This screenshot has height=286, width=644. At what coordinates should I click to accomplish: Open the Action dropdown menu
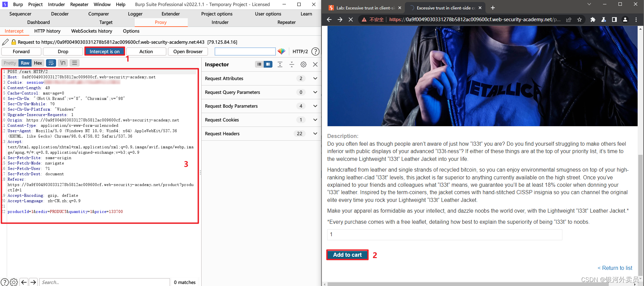point(146,51)
